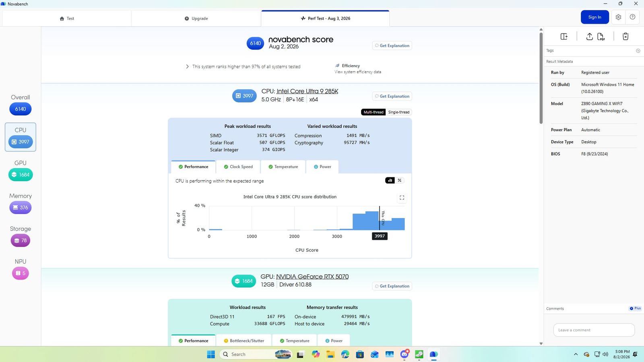Switch CPU results to Single-thread

399,112
